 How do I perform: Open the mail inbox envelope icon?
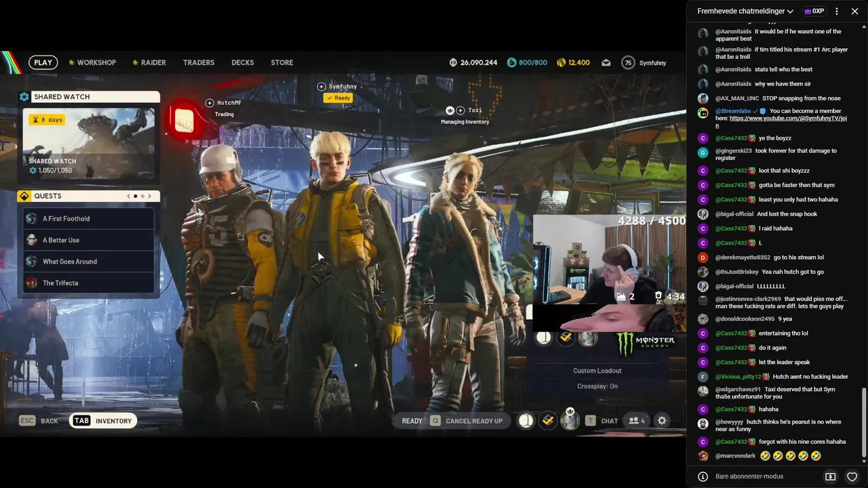coord(606,62)
